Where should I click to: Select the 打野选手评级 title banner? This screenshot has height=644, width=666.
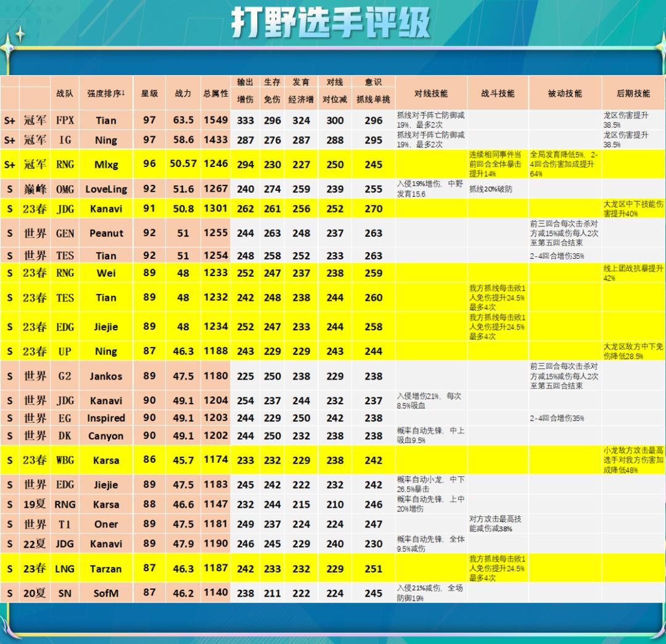333,21
